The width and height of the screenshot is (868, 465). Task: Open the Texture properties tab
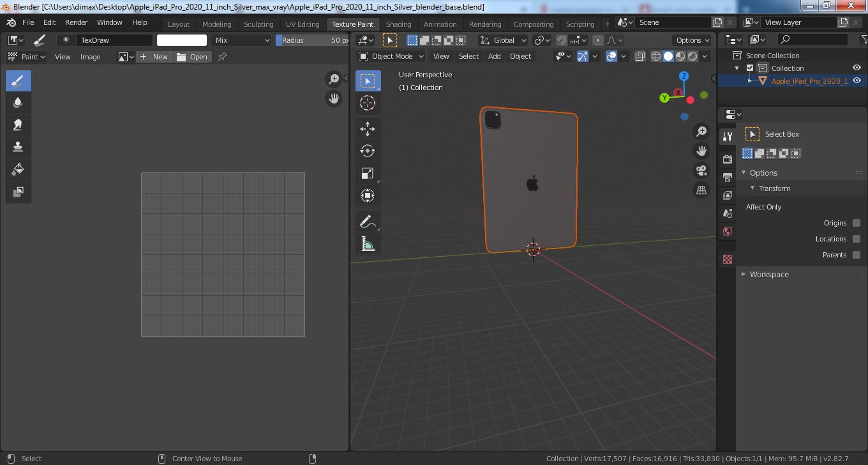click(727, 259)
